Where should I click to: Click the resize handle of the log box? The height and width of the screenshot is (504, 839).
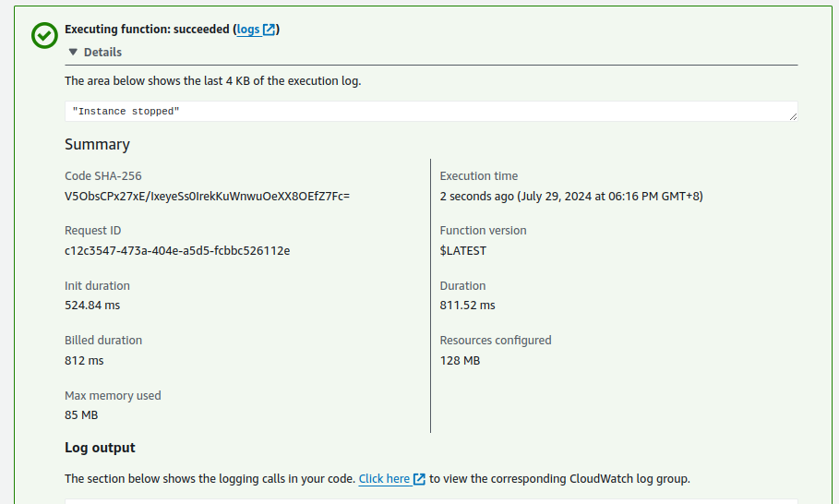pyautogui.click(x=793, y=116)
